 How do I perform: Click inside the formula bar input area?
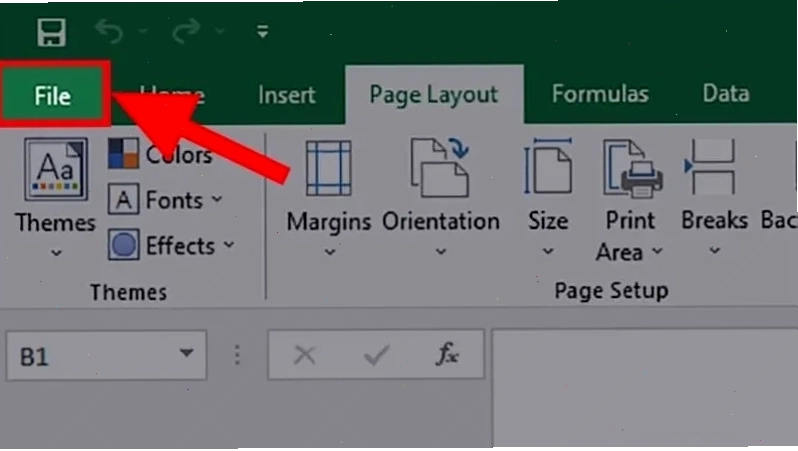tap(644, 388)
